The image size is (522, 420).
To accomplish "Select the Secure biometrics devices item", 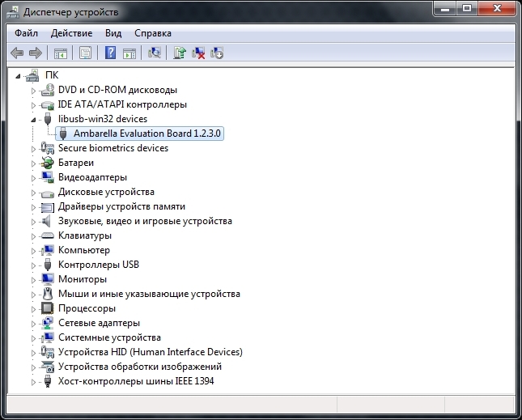I will tap(112, 148).
